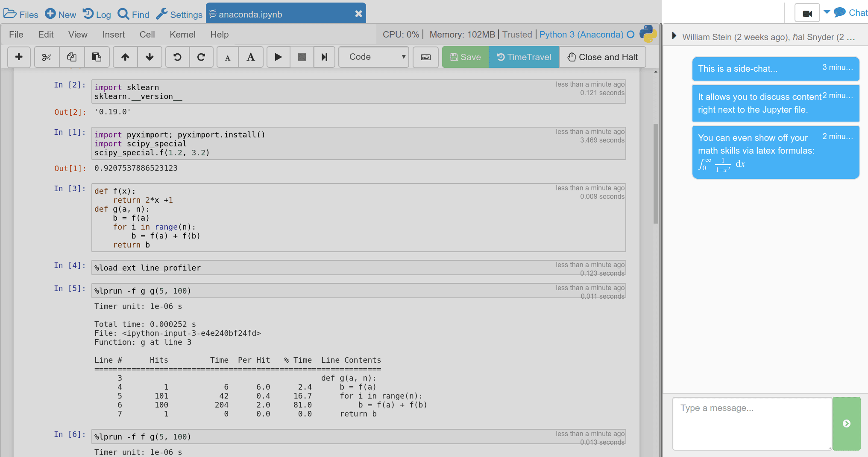
Task: Start a video chat with the camera icon
Action: click(807, 12)
